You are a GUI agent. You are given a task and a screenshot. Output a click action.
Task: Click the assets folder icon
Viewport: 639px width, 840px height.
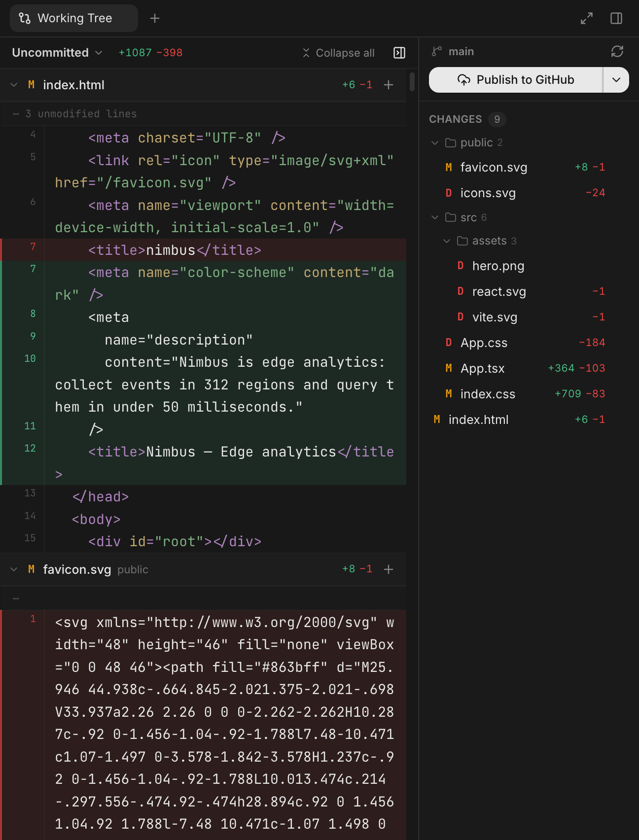pyautogui.click(x=462, y=241)
